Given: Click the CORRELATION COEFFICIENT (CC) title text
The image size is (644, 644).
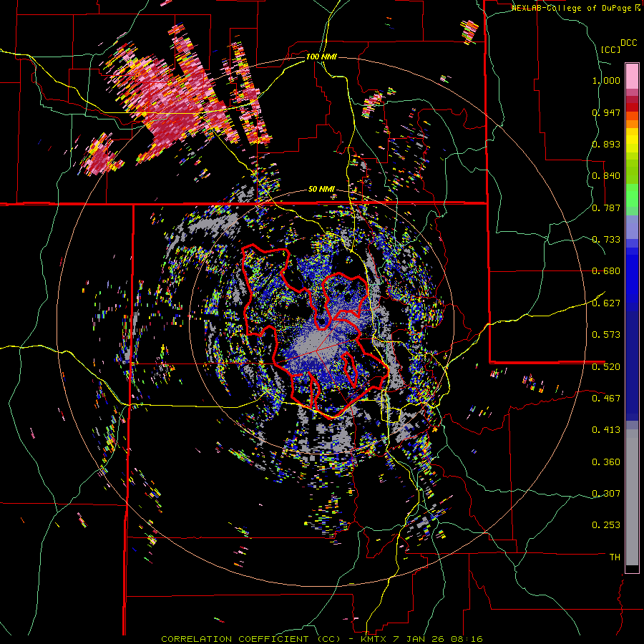Looking at the screenshot, I should pos(250,639).
